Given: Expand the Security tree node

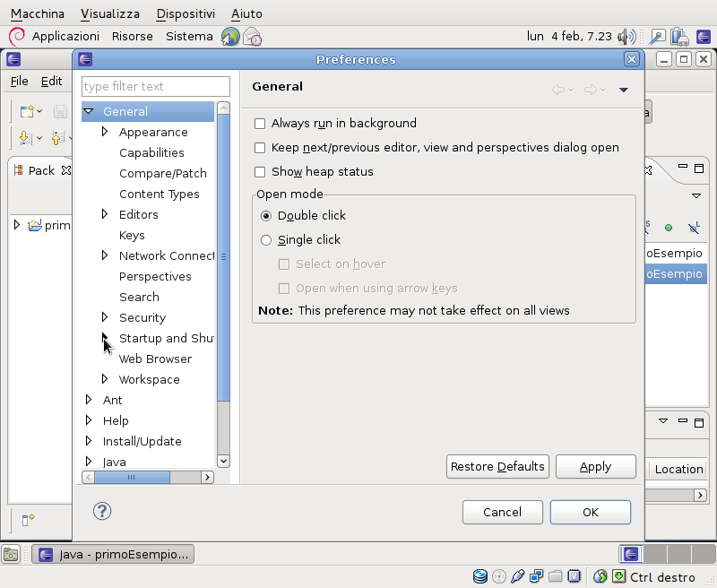Looking at the screenshot, I should [x=105, y=317].
